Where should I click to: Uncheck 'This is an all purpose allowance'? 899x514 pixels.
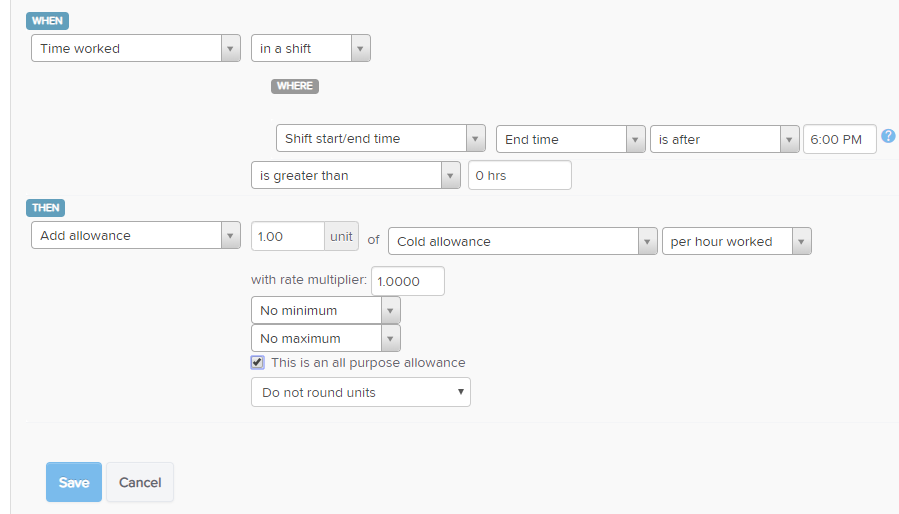pos(257,363)
